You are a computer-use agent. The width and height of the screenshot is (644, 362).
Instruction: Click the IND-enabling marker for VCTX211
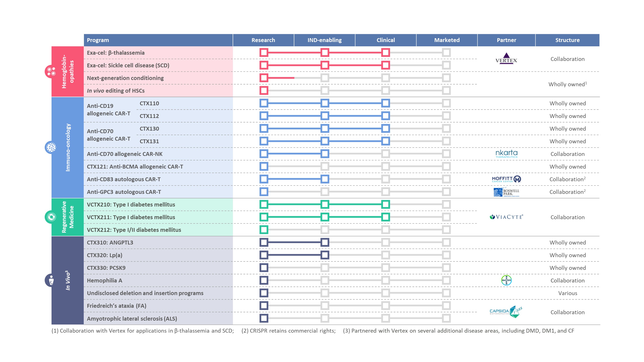[x=325, y=217]
